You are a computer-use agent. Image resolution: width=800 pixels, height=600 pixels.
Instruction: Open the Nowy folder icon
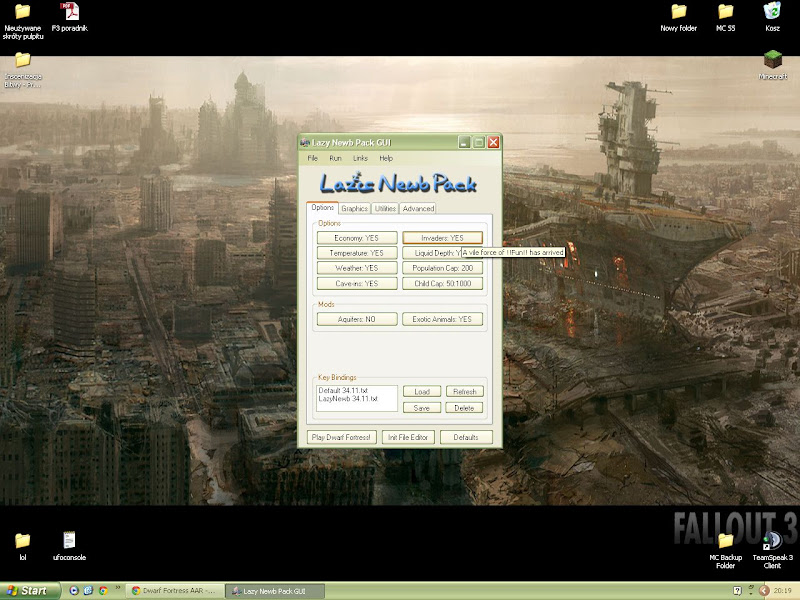tap(678, 13)
